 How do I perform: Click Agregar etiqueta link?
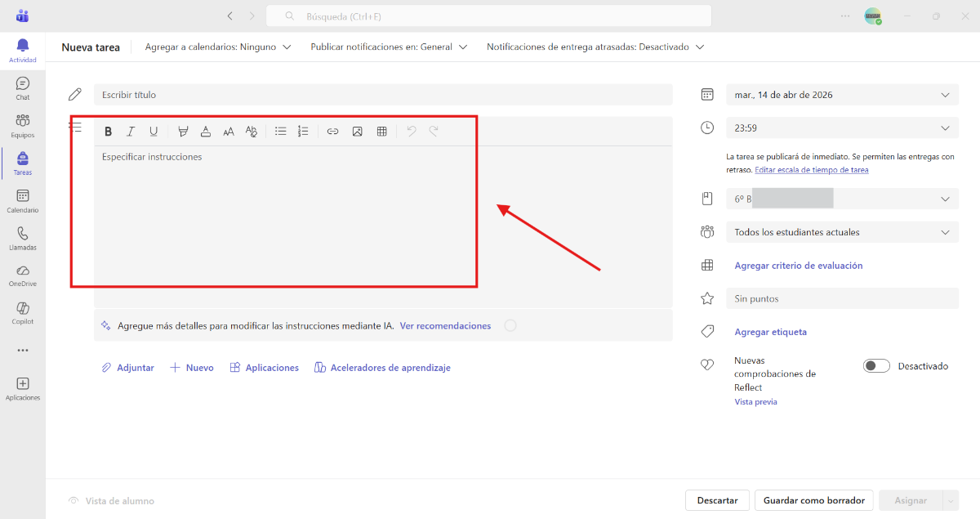[x=771, y=332]
